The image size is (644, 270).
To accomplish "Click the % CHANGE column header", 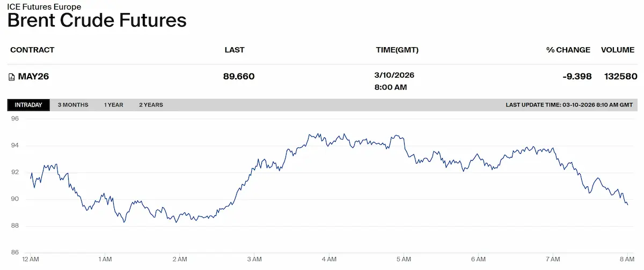I will [568, 50].
